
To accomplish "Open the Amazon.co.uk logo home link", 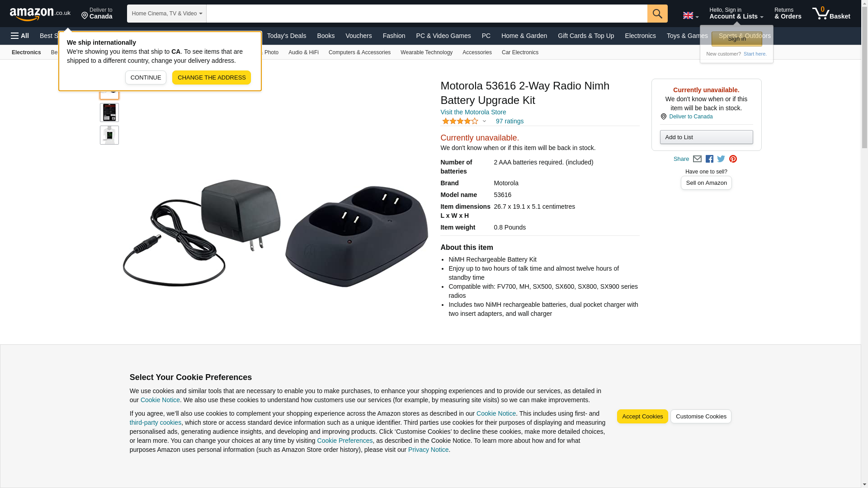I will click(x=40, y=14).
